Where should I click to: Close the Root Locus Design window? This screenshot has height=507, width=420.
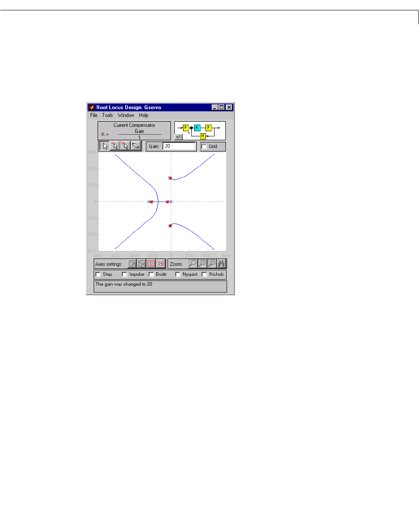(229, 107)
